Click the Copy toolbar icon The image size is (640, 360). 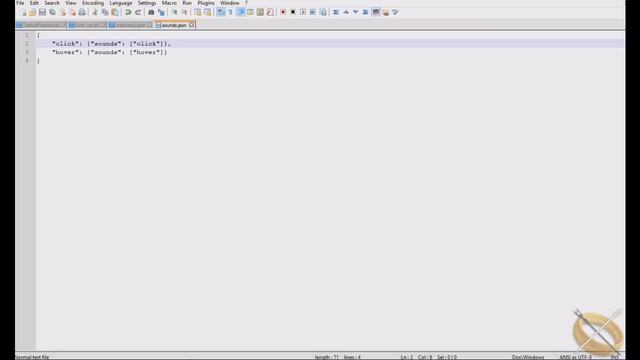click(105, 12)
